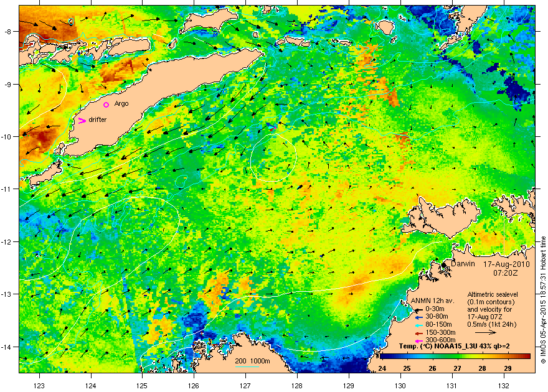Click the colorbar value label '26'

point(432,368)
